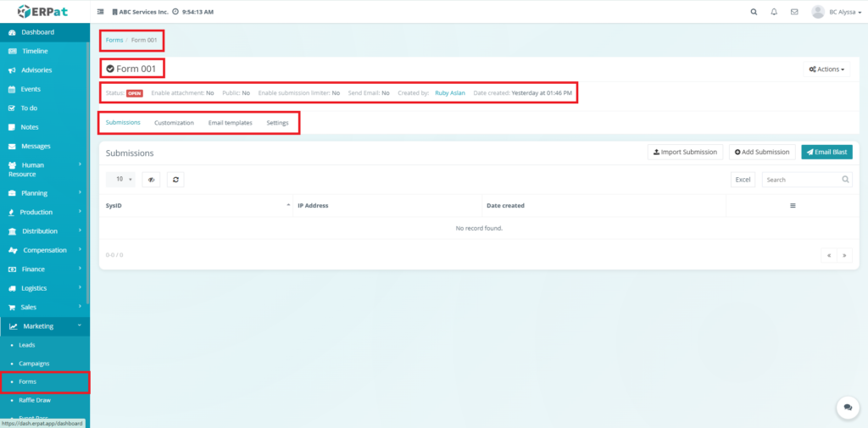Toggle column visibility with eye icon
This screenshot has height=428, width=868.
pyautogui.click(x=151, y=180)
